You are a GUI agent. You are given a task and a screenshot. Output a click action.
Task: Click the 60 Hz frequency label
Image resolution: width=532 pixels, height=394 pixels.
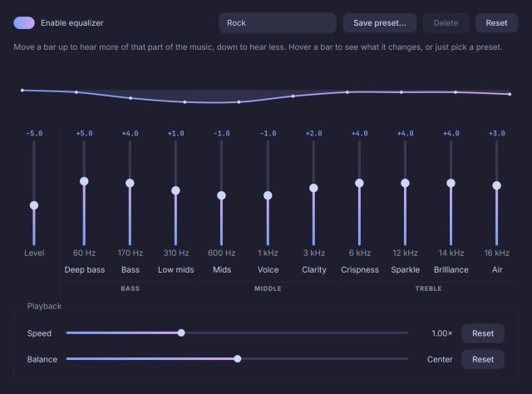(84, 254)
